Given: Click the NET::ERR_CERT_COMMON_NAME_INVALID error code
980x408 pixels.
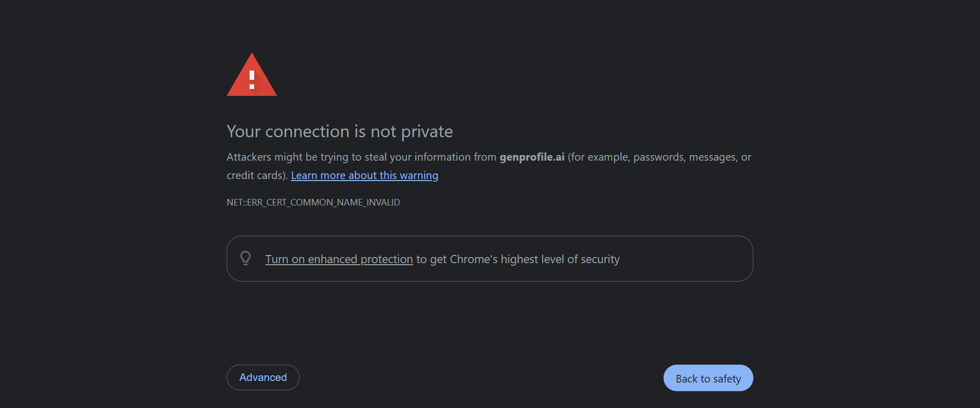Looking at the screenshot, I should pos(313,202).
